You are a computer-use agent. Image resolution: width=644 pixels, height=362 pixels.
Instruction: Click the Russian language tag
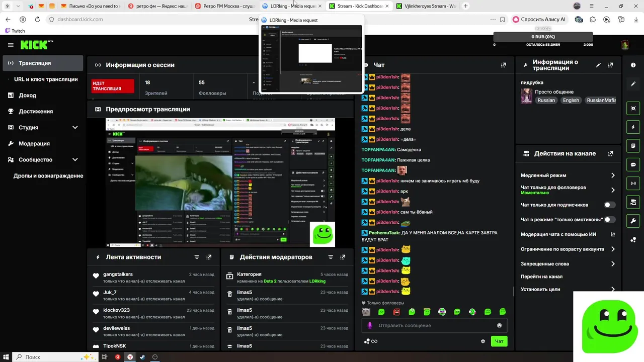click(546, 100)
